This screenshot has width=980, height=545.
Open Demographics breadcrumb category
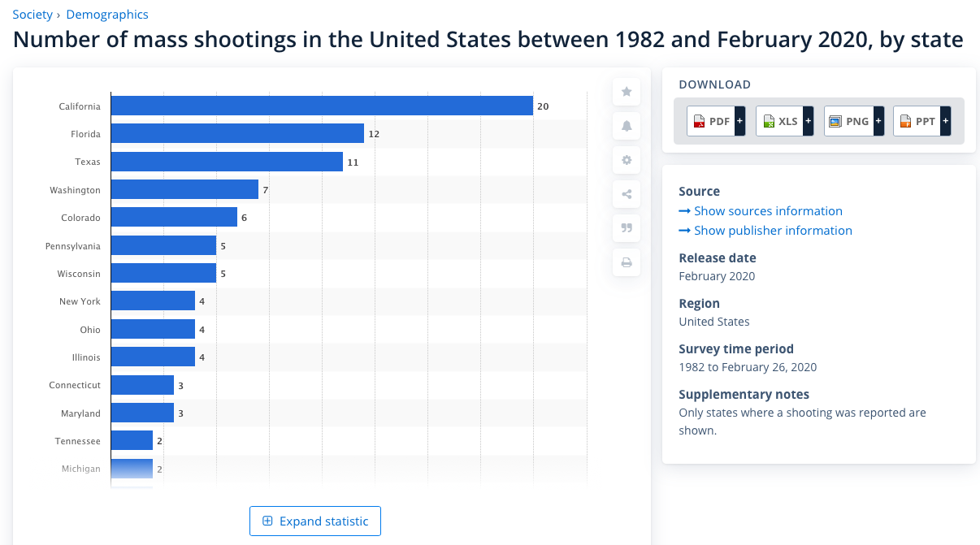(x=107, y=15)
